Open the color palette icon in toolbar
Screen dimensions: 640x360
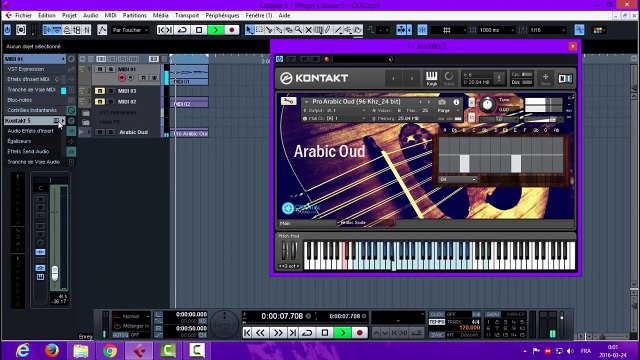point(598,30)
